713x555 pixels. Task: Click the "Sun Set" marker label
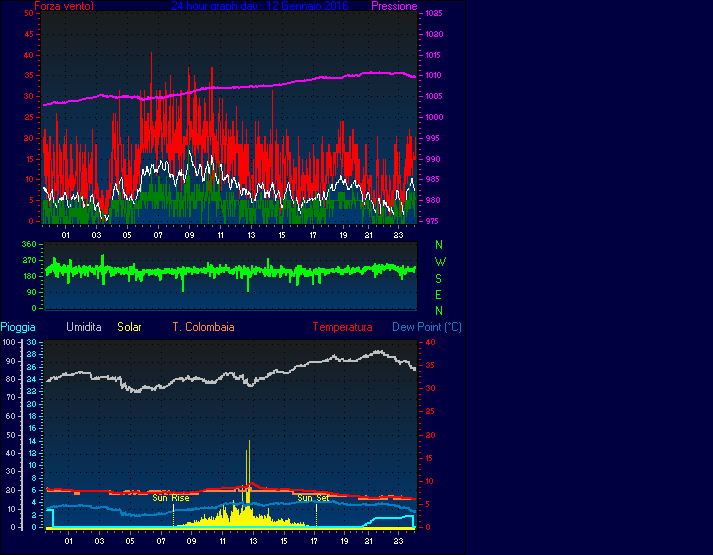[x=313, y=498]
